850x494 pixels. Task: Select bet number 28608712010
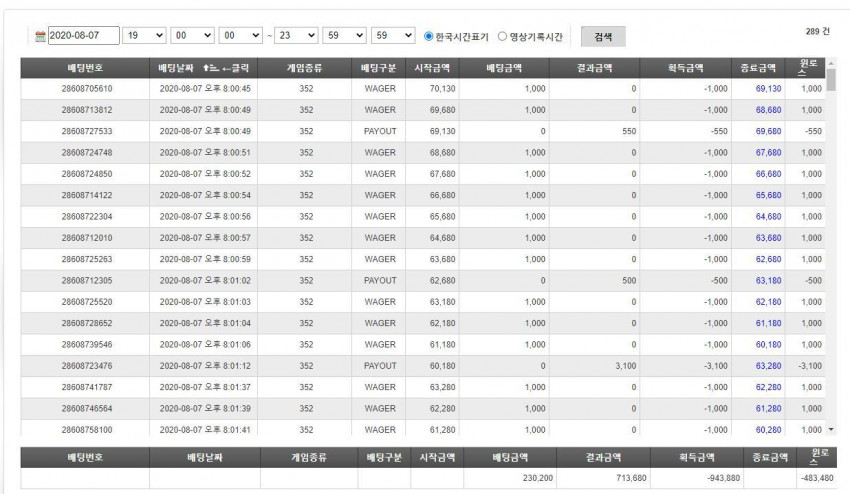point(87,238)
